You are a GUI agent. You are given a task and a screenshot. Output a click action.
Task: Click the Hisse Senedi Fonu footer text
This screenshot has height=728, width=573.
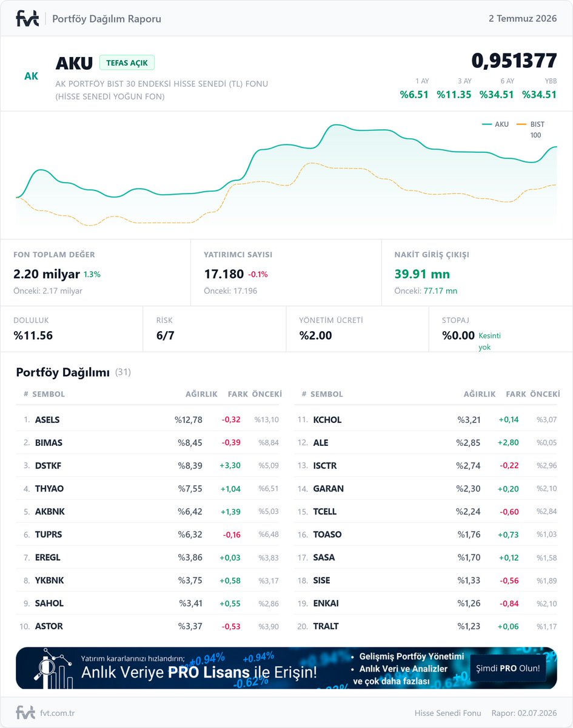pyautogui.click(x=447, y=713)
